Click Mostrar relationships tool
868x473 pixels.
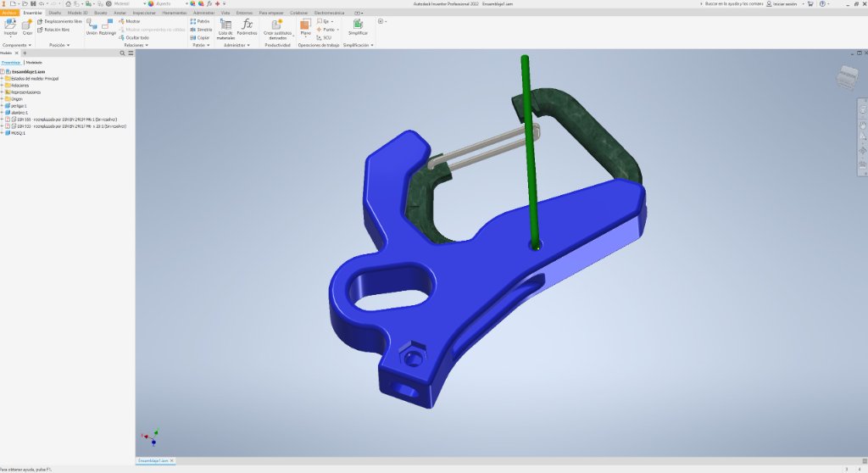click(x=129, y=21)
